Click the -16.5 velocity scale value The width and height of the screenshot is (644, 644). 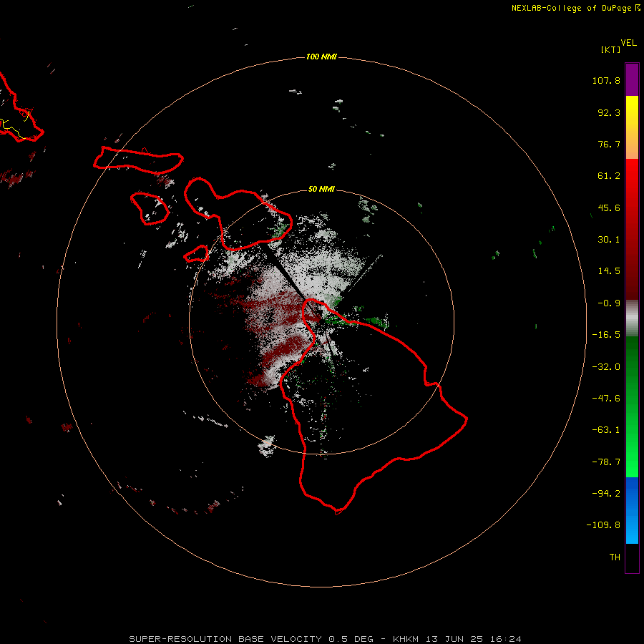coord(606,335)
